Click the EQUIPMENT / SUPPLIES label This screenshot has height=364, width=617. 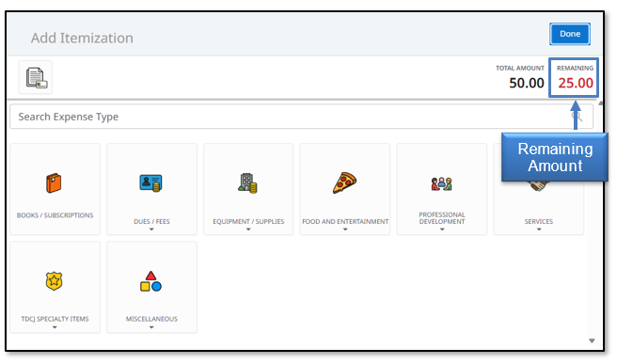point(248,222)
